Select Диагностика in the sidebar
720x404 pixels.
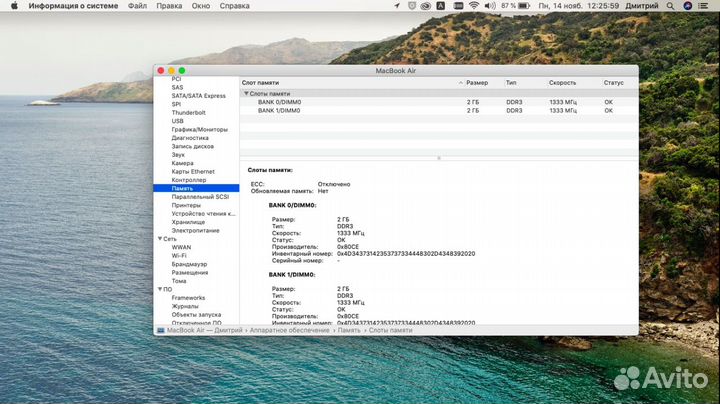[190, 138]
